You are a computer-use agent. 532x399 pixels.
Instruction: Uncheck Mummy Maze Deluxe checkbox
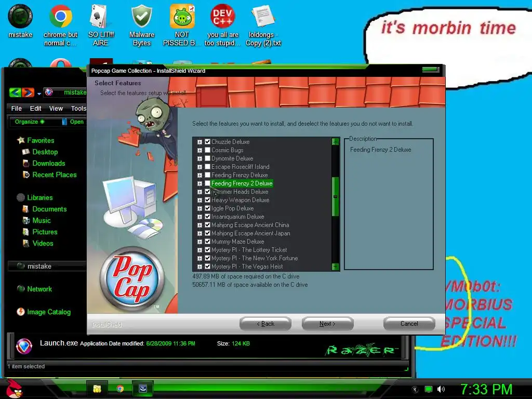click(207, 241)
